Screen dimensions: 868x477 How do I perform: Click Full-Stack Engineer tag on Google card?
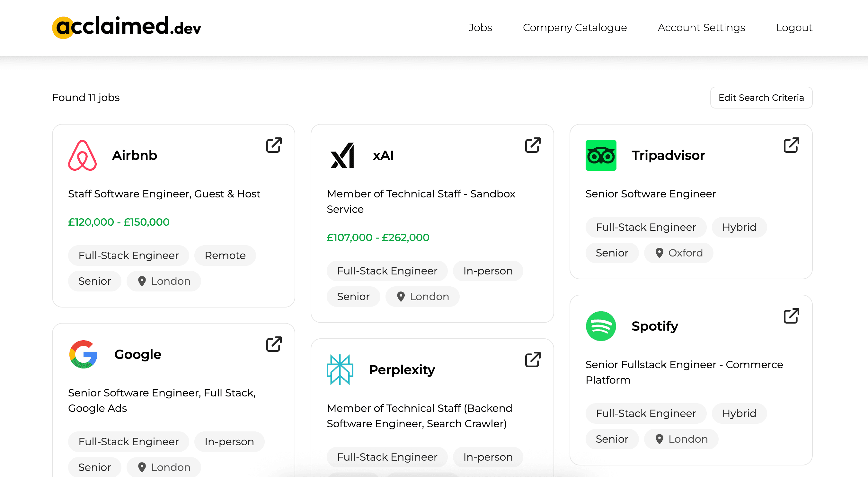pyautogui.click(x=128, y=442)
